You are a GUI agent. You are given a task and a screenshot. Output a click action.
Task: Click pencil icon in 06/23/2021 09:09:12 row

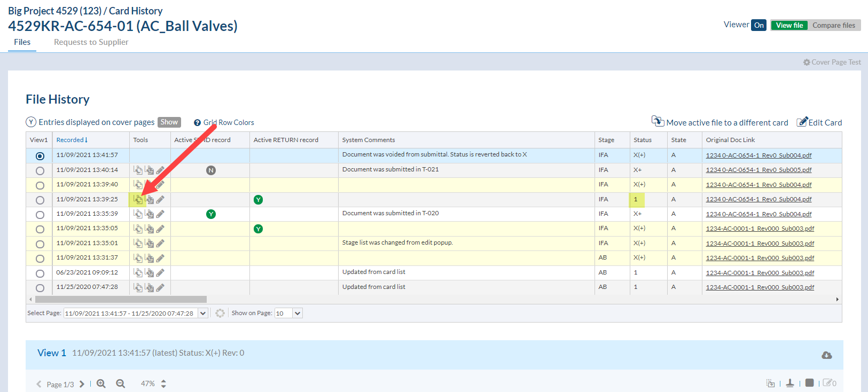(x=160, y=272)
